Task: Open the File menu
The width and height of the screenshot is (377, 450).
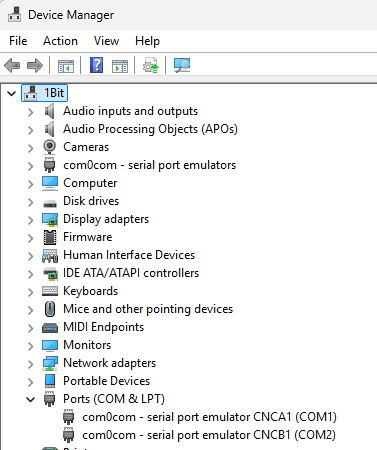Action: pyautogui.click(x=18, y=41)
